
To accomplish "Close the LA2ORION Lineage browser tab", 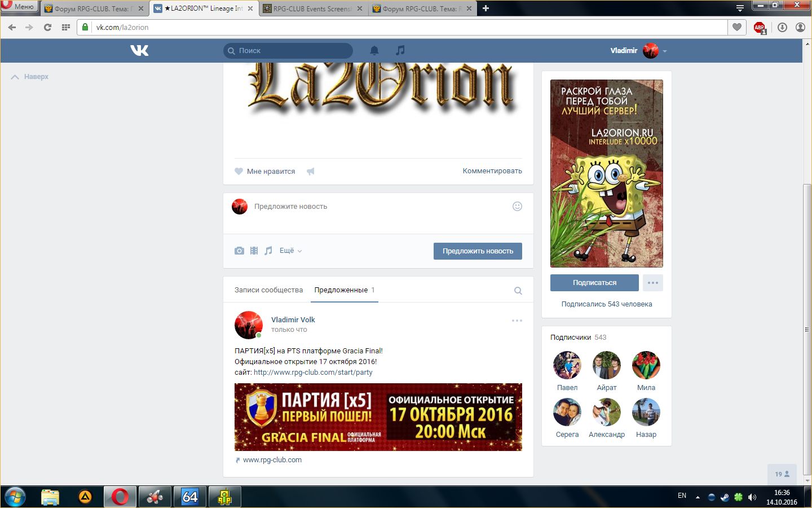I will pos(250,8).
